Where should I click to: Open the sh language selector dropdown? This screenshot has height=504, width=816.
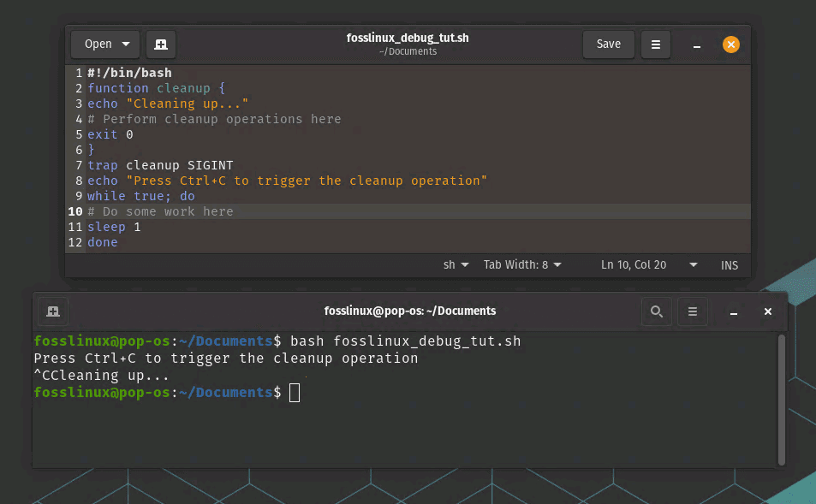[456, 265]
